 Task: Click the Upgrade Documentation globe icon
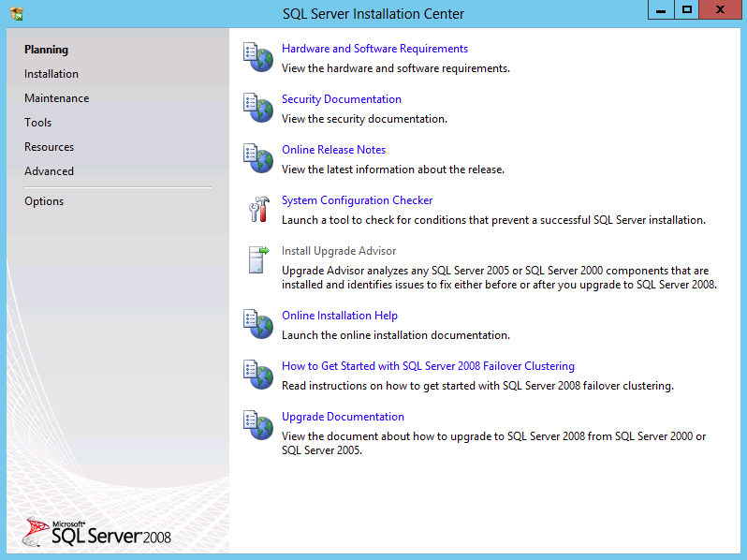point(258,425)
